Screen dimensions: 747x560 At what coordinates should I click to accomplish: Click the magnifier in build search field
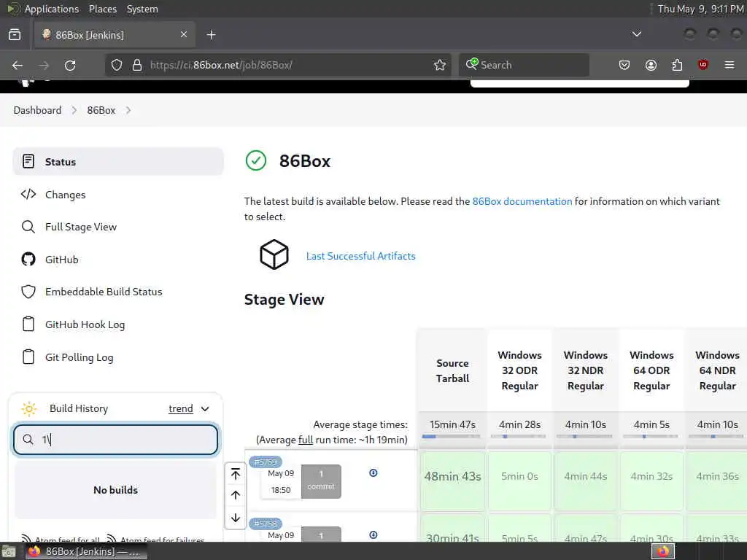point(28,439)
